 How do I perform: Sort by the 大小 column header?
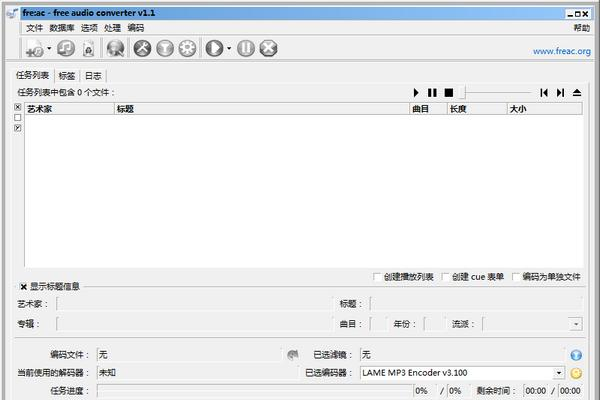coord(545,109)
